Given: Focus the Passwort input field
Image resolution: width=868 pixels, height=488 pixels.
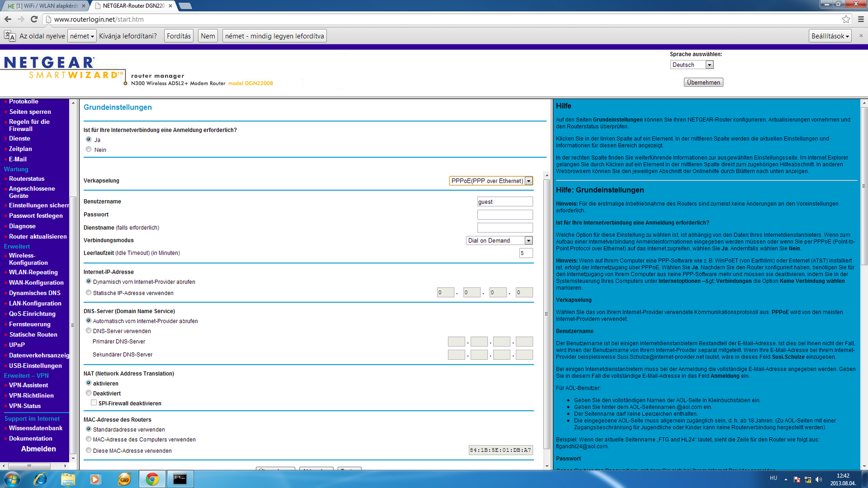Looking at the screenshot, I should (505, 214).
